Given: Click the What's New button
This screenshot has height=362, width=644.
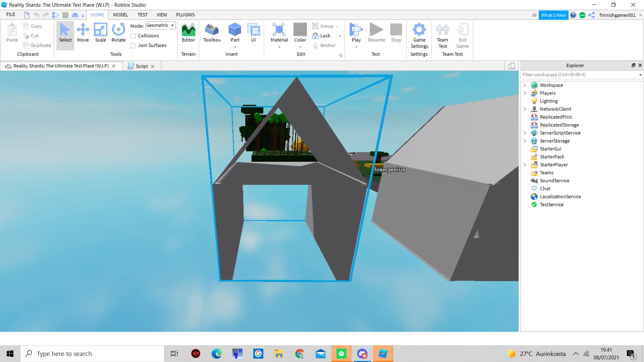Looking at the screenshot, I should point(553,15).
